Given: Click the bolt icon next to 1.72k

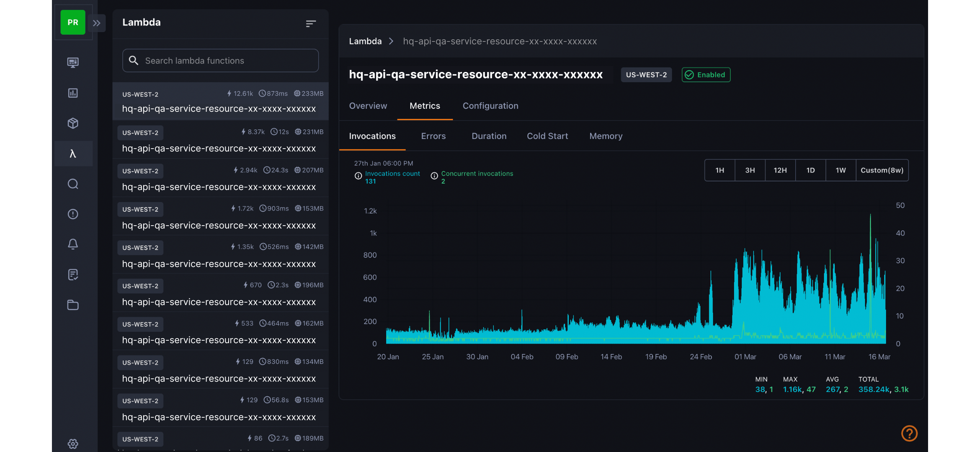Looking at the screenshot, I should 233,208.
